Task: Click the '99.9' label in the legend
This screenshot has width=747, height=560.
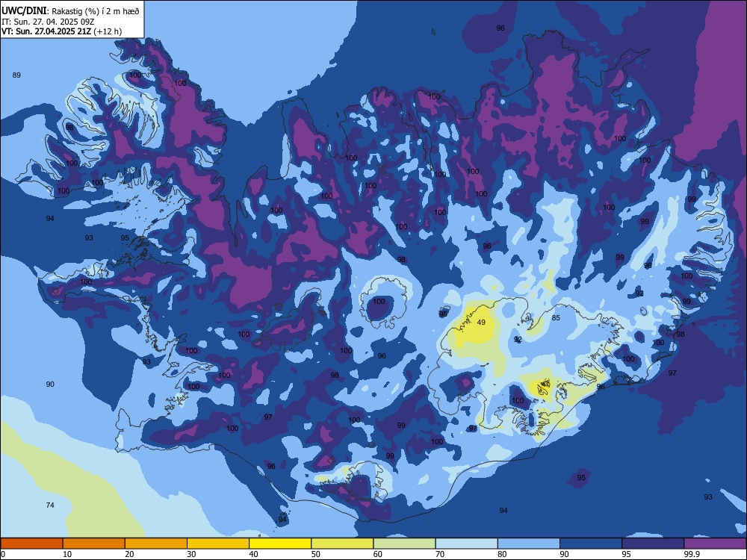Action: tap(691, 554)
